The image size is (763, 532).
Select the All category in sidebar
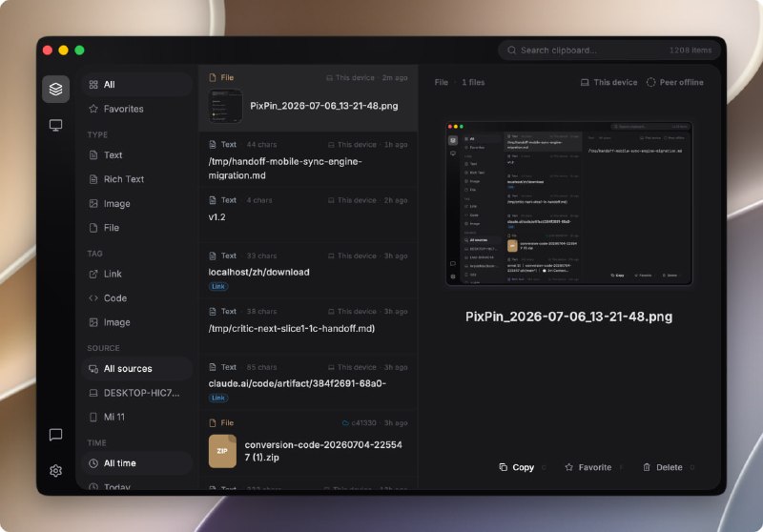[136, 85]
